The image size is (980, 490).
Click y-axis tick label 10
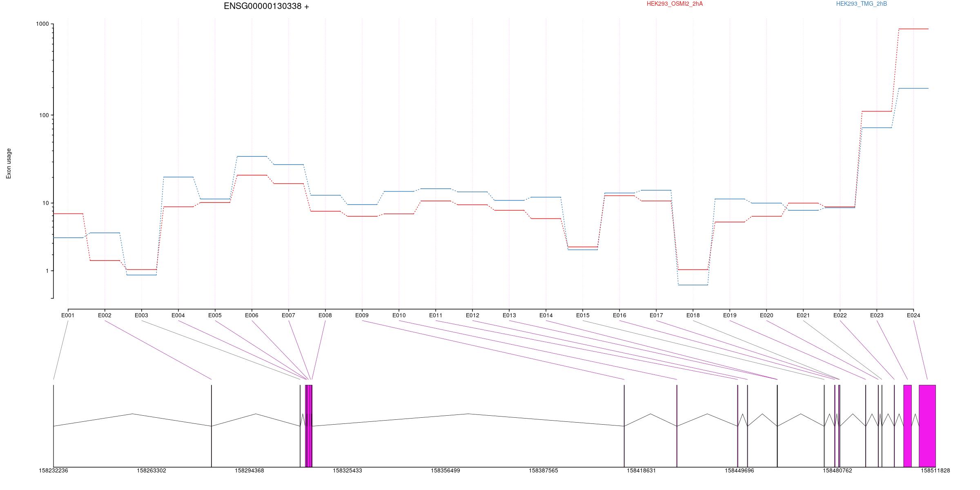45,203
